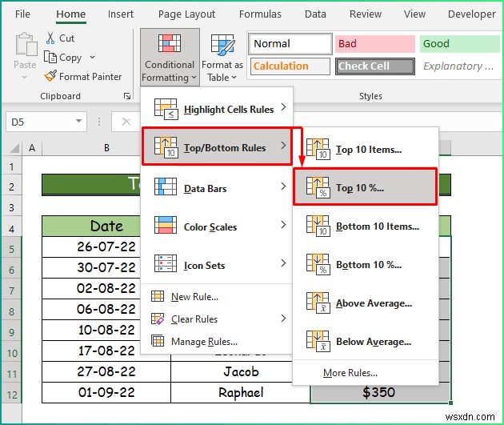
Task: Apply the Bad cell style
Action: [x=374, y=44]
